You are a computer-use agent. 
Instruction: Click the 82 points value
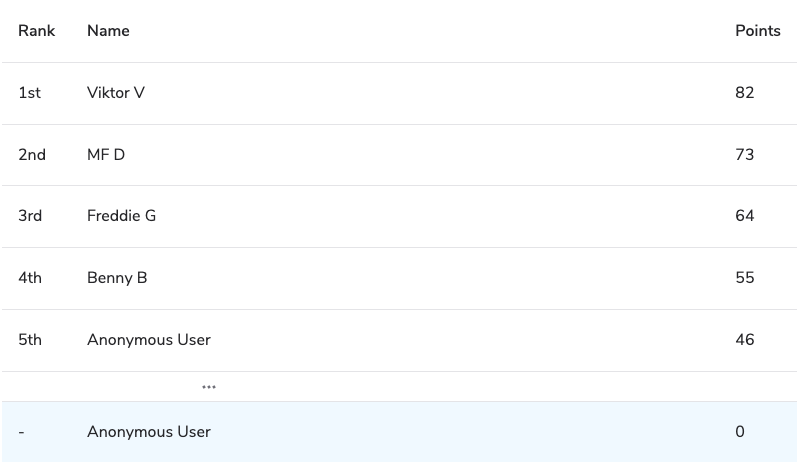click(744, 93)
